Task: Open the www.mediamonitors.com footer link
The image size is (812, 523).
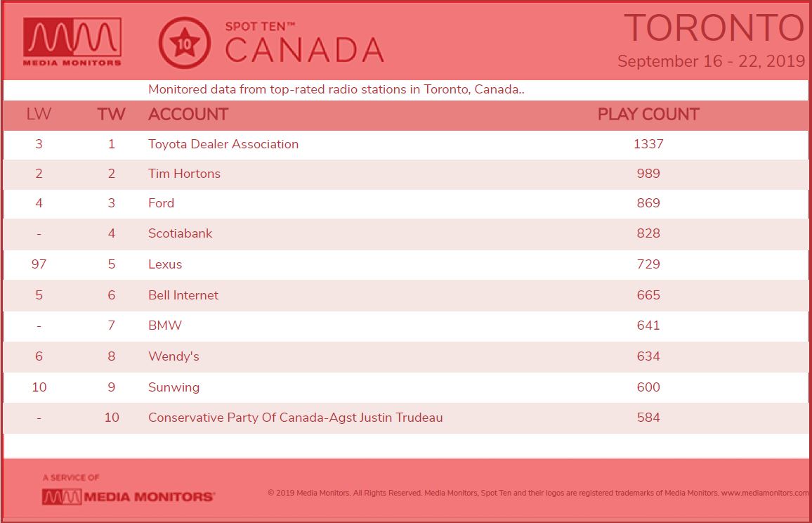Action: (764, 493)
